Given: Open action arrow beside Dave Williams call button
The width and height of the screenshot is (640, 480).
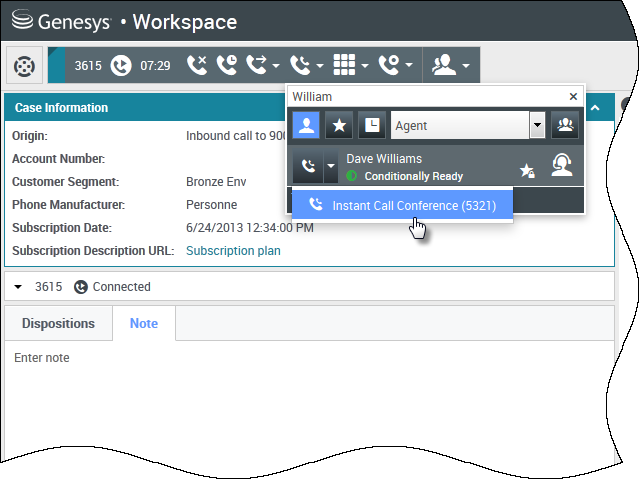Looking at the screenshot, I should (331, 166).
